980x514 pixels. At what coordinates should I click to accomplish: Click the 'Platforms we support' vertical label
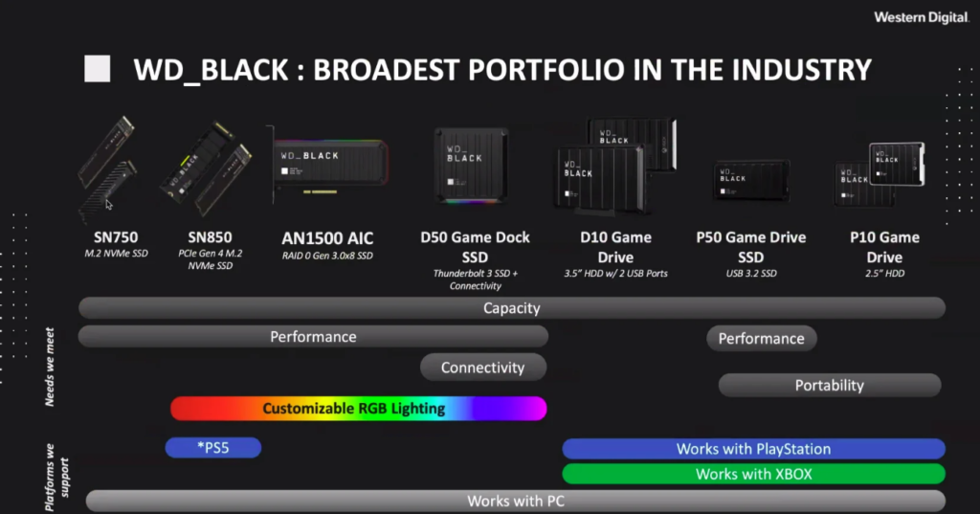pos(56,478)
